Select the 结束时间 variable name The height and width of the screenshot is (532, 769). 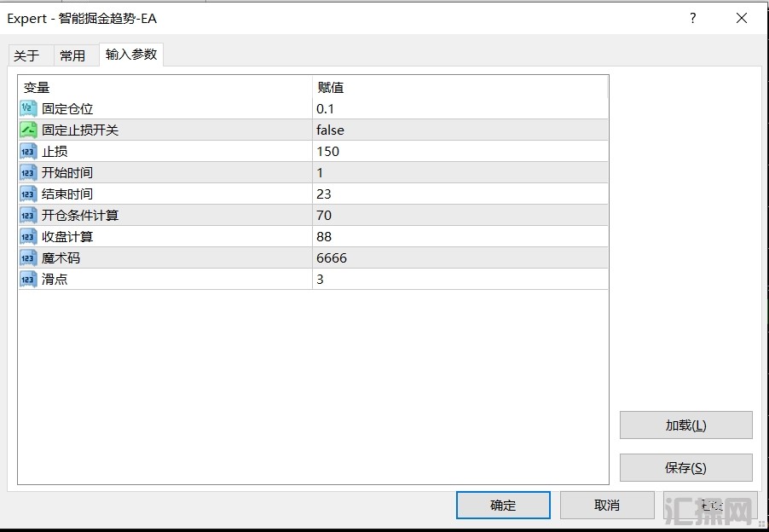coord(67,194)
